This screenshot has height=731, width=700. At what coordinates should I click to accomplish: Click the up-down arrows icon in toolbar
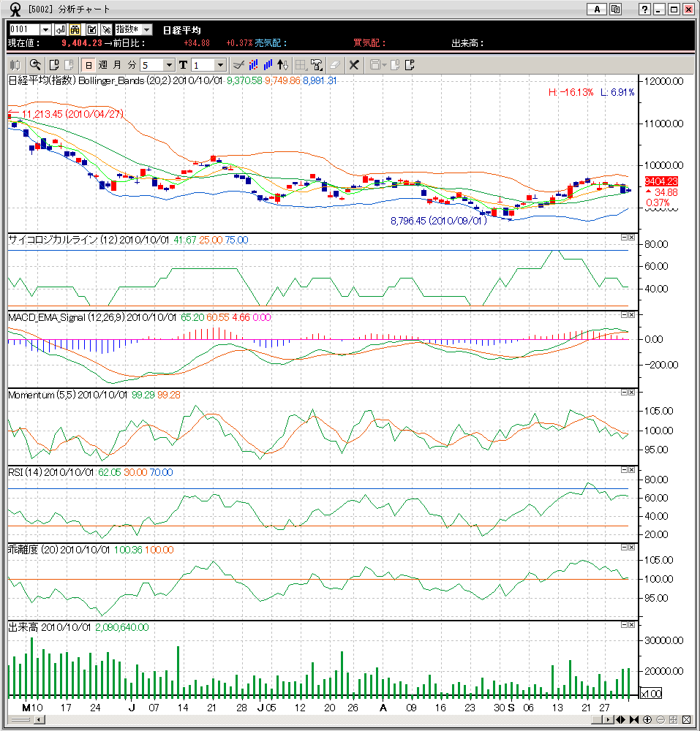point(284,65)
